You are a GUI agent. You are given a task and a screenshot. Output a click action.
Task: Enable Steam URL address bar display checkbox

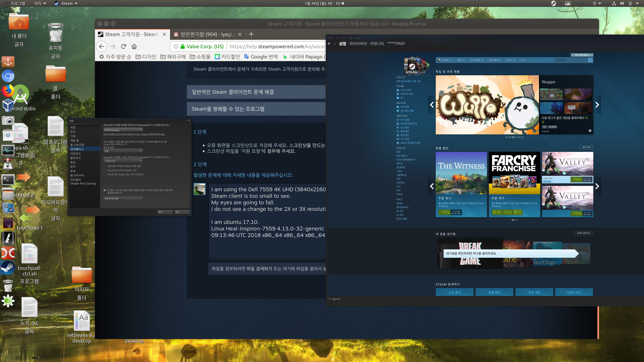[x=105, y=174]
